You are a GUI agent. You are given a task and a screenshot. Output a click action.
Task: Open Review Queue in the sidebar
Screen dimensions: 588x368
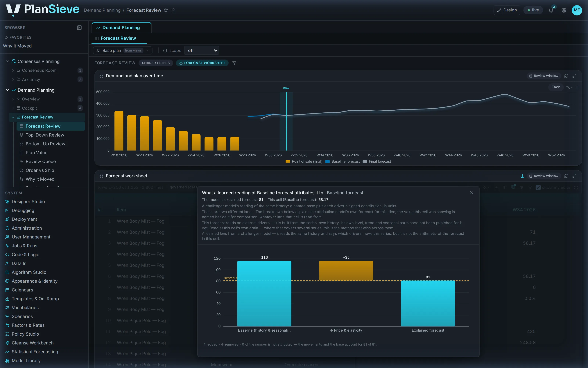tap(41, 162)
